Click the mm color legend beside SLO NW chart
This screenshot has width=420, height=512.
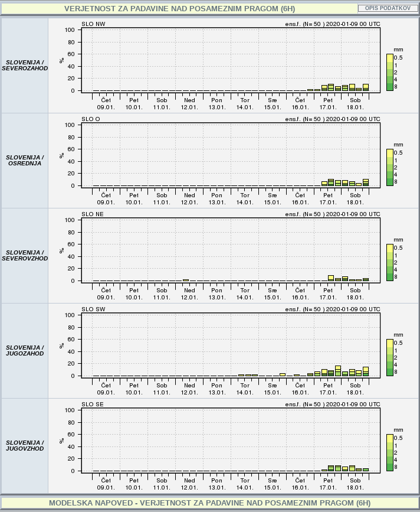[x=390, y=72]
